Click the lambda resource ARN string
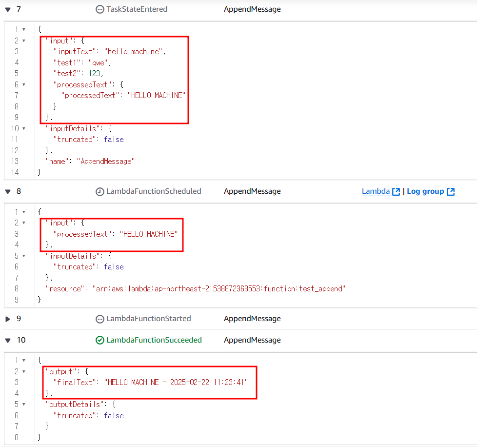 tap(219, 289)
